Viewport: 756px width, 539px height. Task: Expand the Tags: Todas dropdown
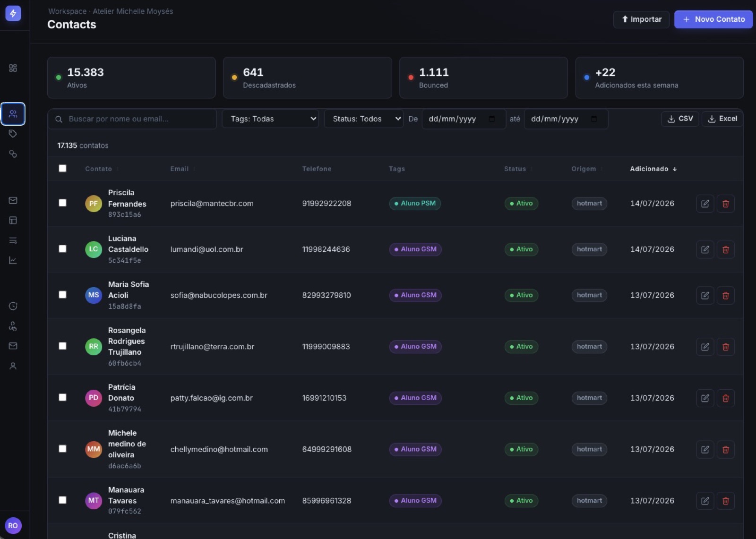270,119
